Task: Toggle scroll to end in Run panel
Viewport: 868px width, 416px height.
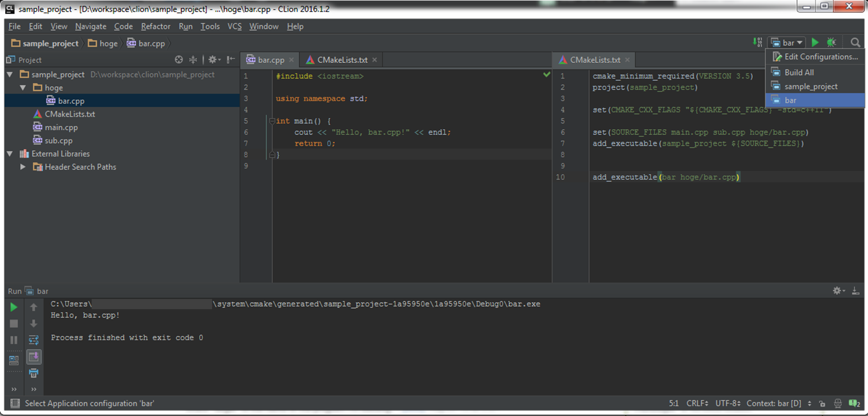Action: 34,357
